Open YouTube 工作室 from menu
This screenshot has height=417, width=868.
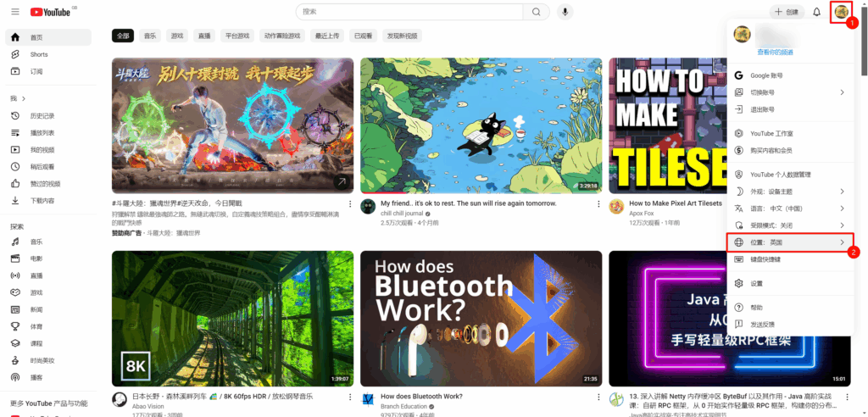(791, 133)
